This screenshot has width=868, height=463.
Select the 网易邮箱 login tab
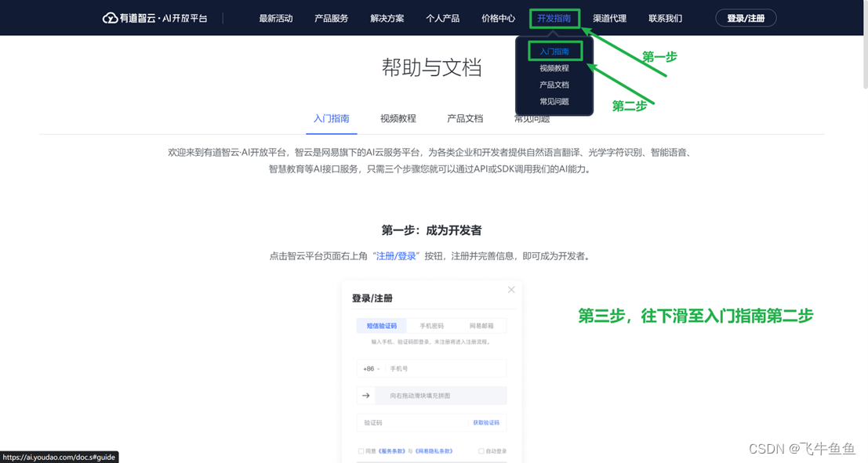(x=481, y=326)
